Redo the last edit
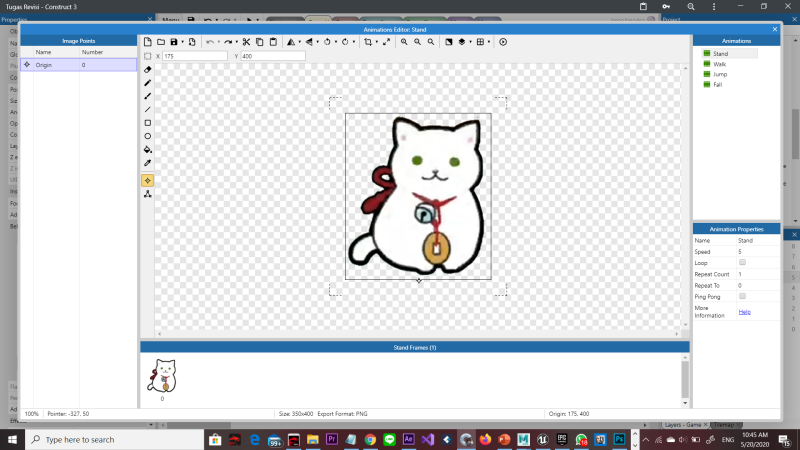800x450 pixels. coord(228,42)
